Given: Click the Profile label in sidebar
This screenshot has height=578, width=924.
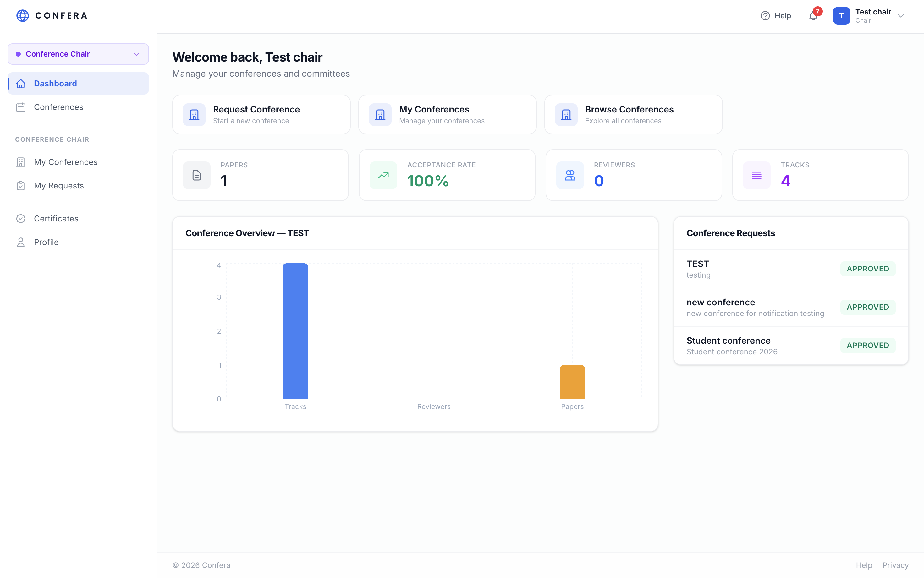Looking at the screenshot, I should pos(46,242).
